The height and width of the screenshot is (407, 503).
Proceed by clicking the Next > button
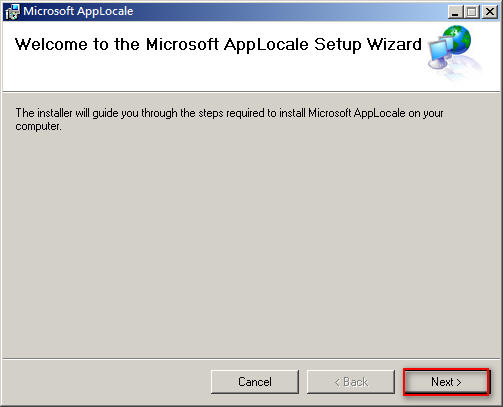(446, 382)
